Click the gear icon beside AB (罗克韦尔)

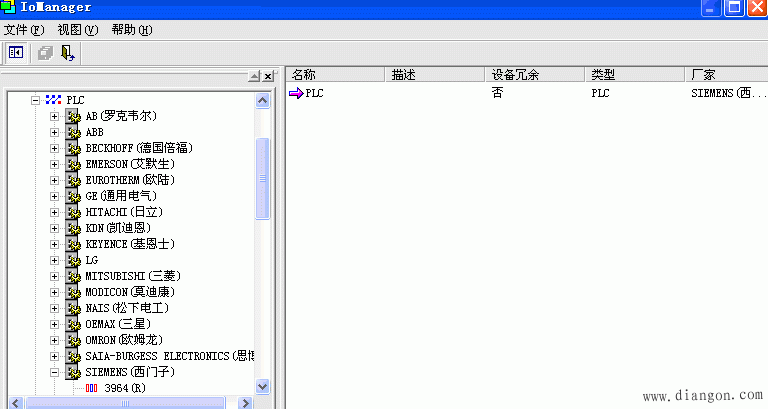pos(73,116)
